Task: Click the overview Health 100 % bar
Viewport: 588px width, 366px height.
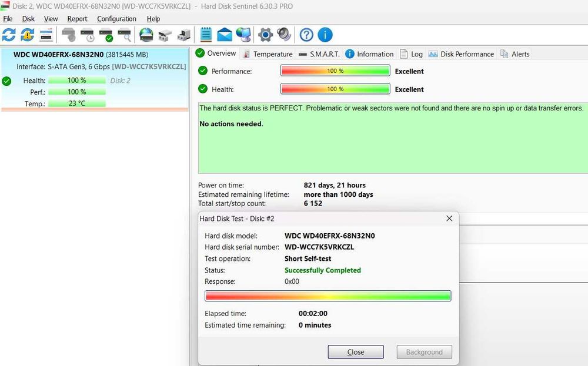Action: [335, 89]
